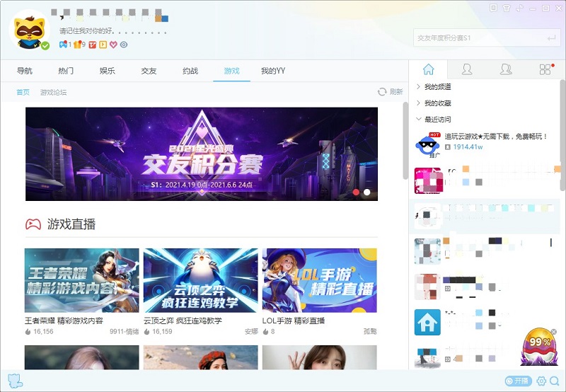Open the apps grid icon

[x=545, y=69]
